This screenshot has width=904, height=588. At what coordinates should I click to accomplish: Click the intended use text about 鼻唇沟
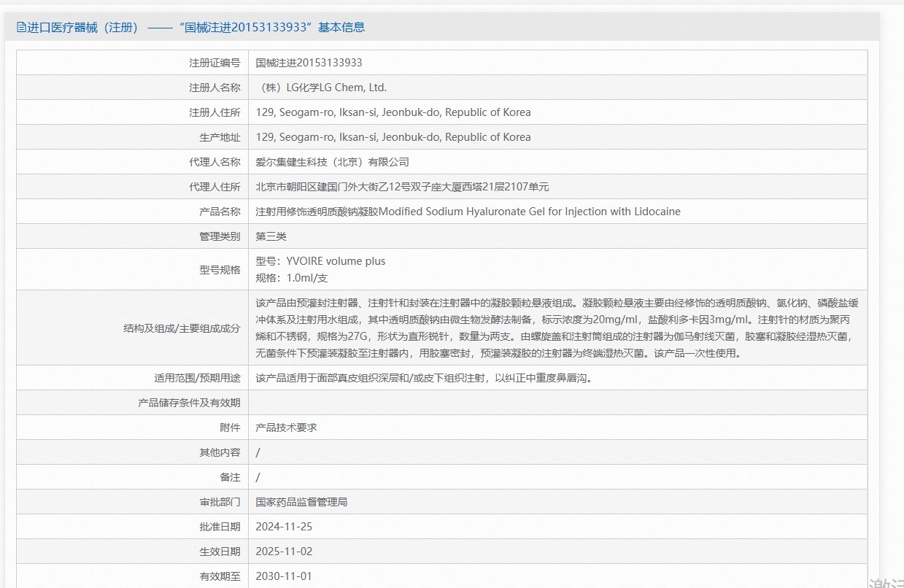[x=423, y=378]
